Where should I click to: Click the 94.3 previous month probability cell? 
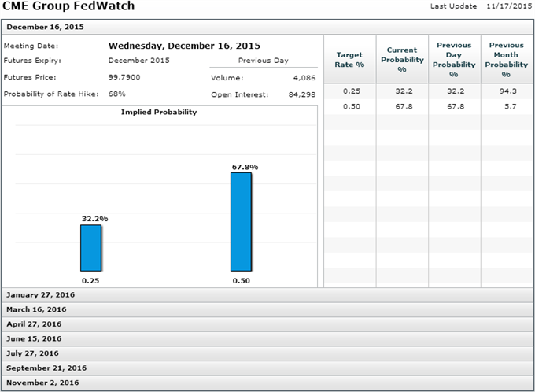point(507,91)
